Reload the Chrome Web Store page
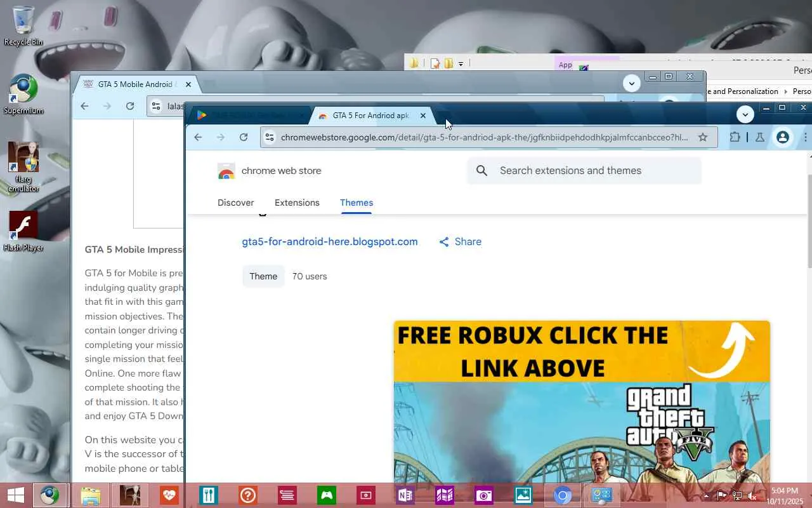The image size is (812, 508). tap(244, 137)
